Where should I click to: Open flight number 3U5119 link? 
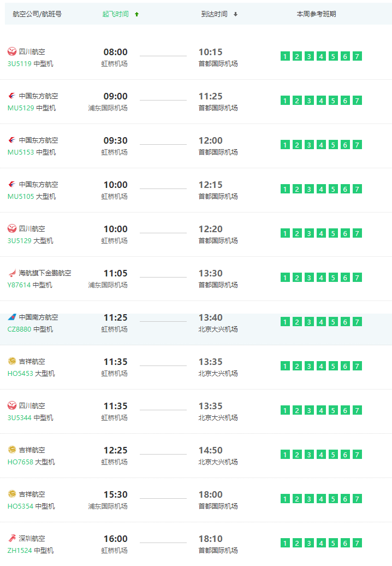coord(19,64)
